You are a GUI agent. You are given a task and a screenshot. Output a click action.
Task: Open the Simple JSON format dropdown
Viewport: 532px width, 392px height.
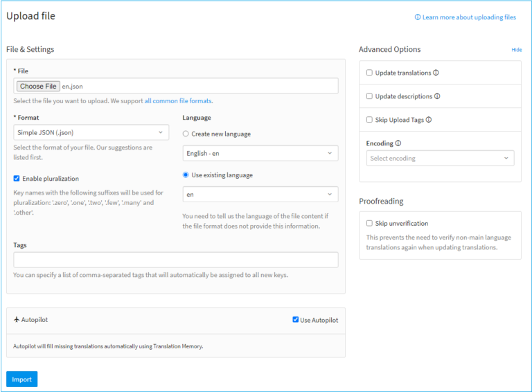point(91,132)
